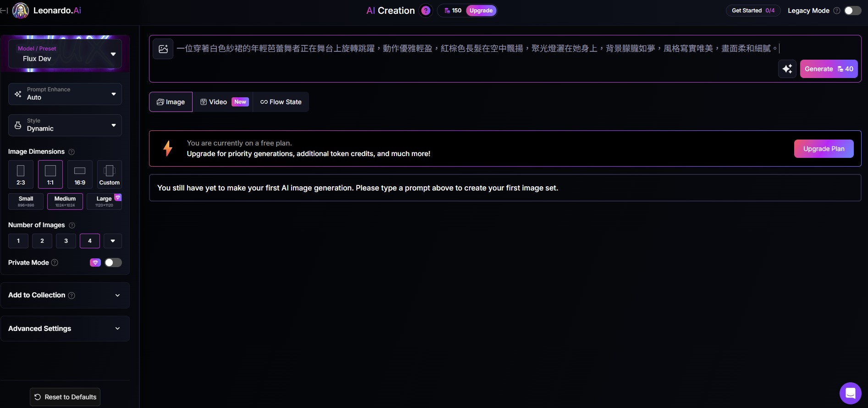
Task: Switch to the Flow State tab
Action: pos(281,102)
